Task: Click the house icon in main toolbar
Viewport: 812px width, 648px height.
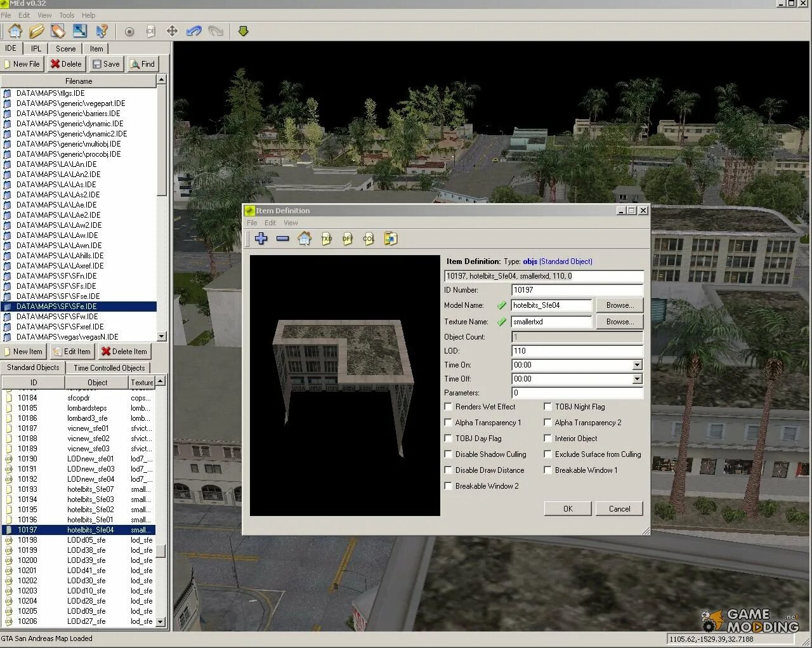Action: pos(15,30)
